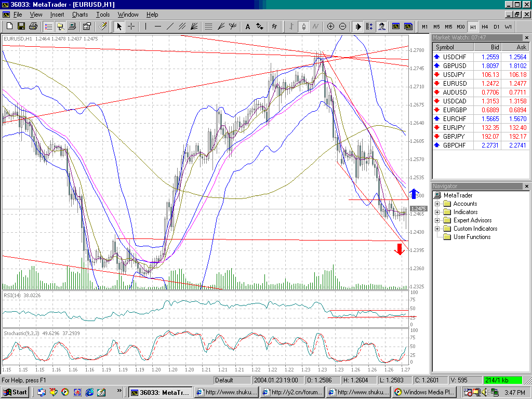The width and height of the screenshot is (532, 399).
Task: Click the Save floppy disk icon
Action: click(21, 26)
